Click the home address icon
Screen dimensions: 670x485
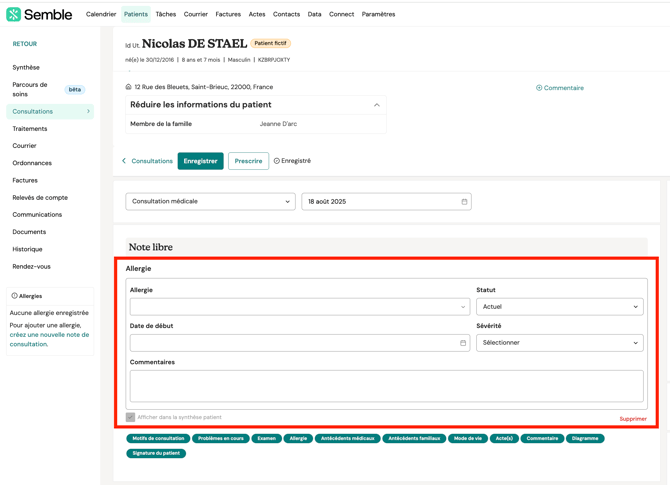128,87
